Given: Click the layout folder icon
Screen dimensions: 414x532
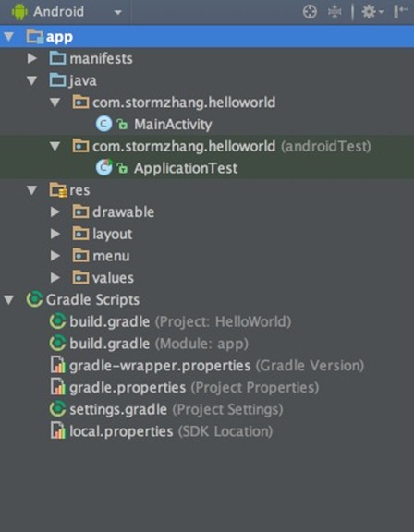Looking at the screenshot, I should click(x=80, y=234).
